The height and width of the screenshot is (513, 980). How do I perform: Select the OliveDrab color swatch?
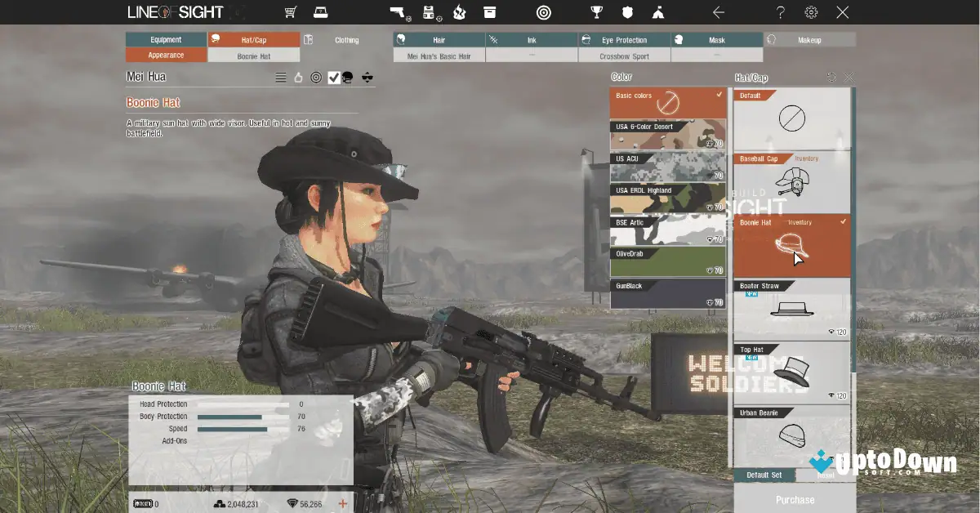pyautogui.click(x=667, y=261)
